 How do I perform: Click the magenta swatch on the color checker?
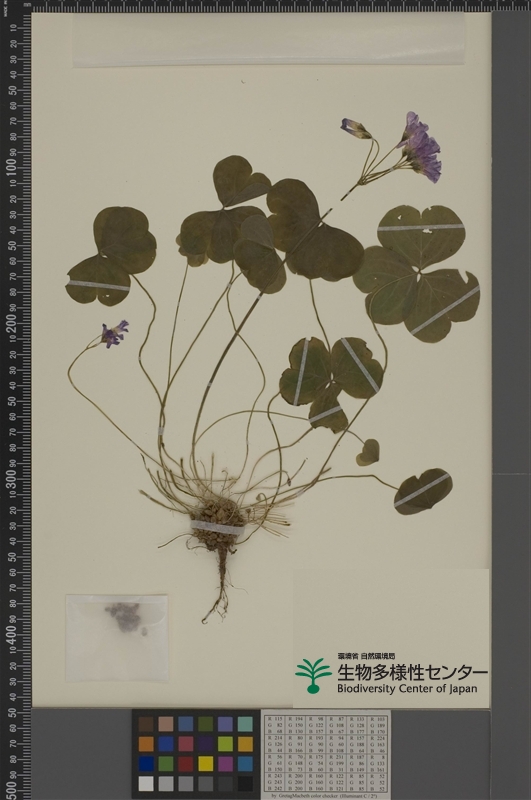point(225,763)
